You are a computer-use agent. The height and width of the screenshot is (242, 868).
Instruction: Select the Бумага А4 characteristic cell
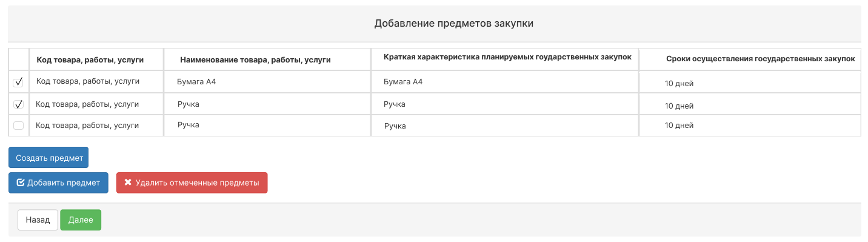pyautogui.click(x=403, y=82)
